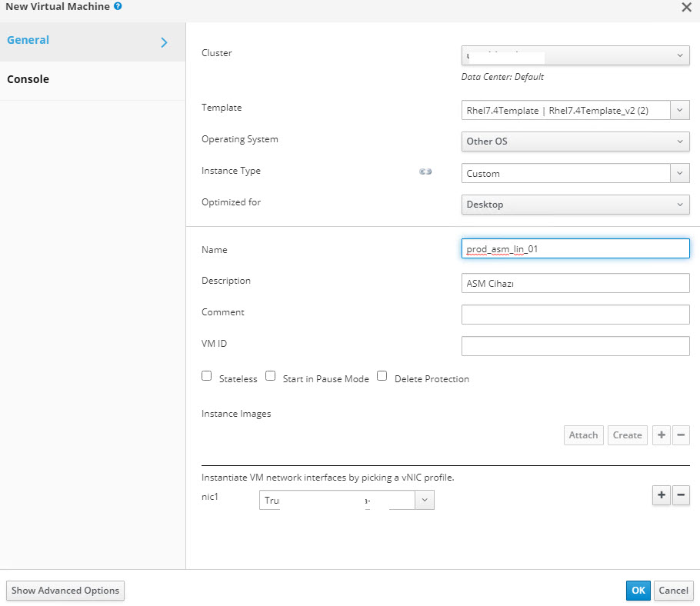Close the New Virtual Machine dialog
This screenshot has width=700, height=606.
(x=686, y=7)
